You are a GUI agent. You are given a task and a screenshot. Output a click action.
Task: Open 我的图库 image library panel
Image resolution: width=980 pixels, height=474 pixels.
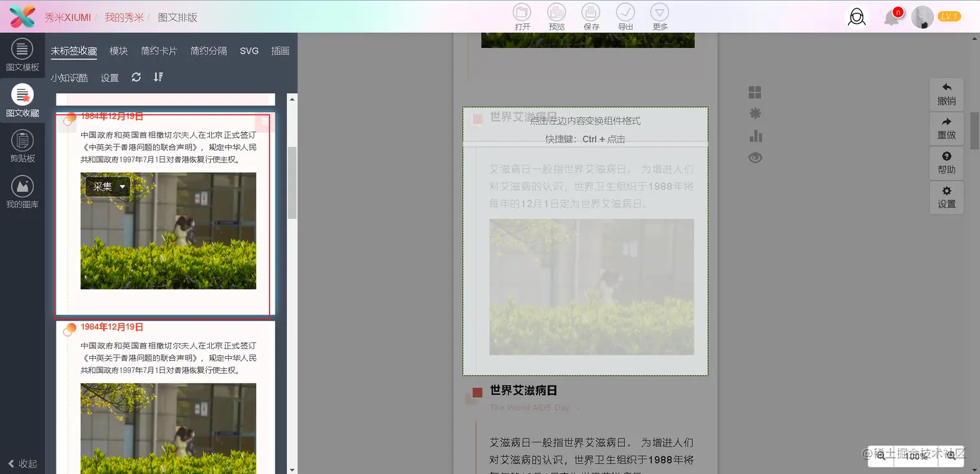tap(23, 192)
